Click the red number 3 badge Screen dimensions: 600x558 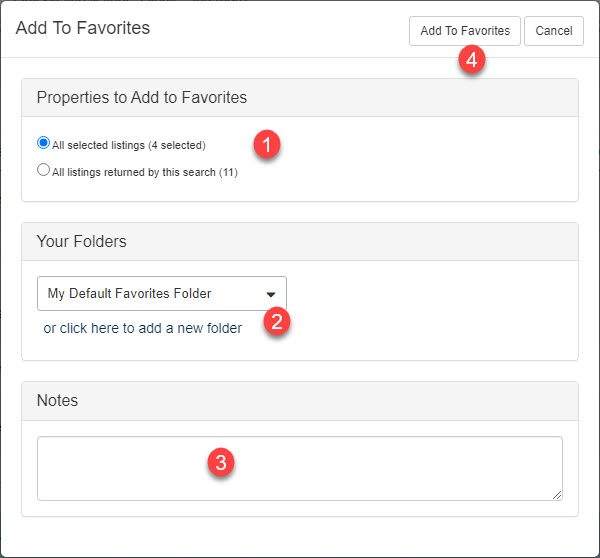coord(221,462)
